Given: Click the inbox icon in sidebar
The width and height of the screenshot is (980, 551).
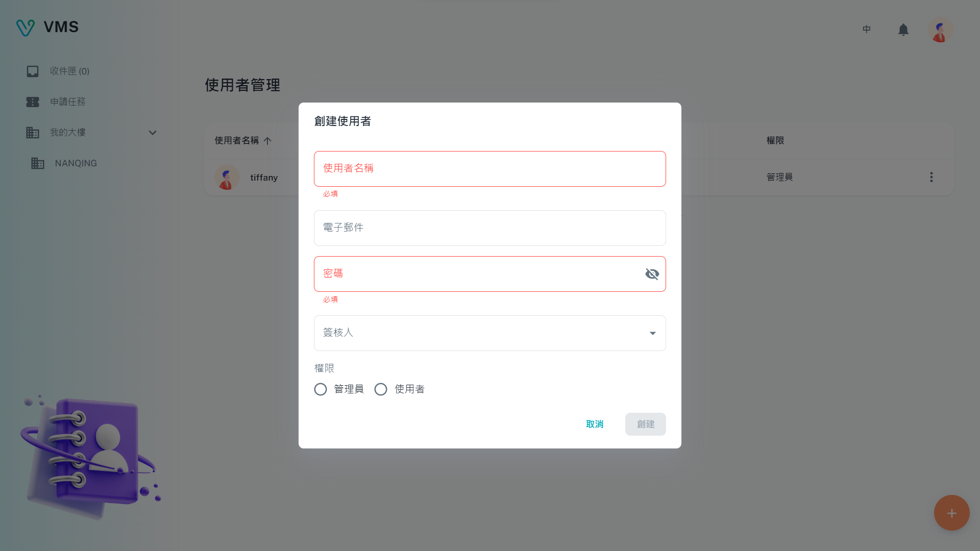Looking at the screenshot, I should [33, 71].
